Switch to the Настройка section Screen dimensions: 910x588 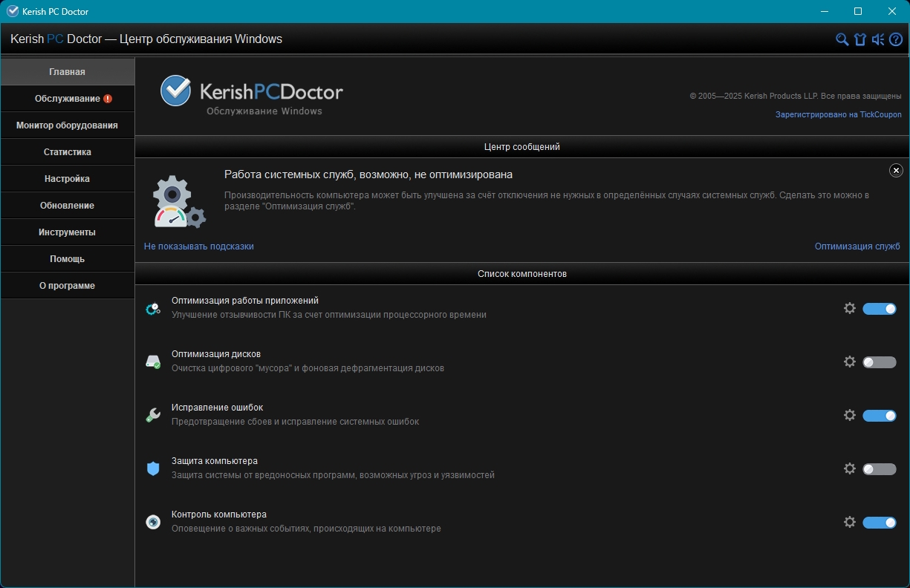coord(68,179)
